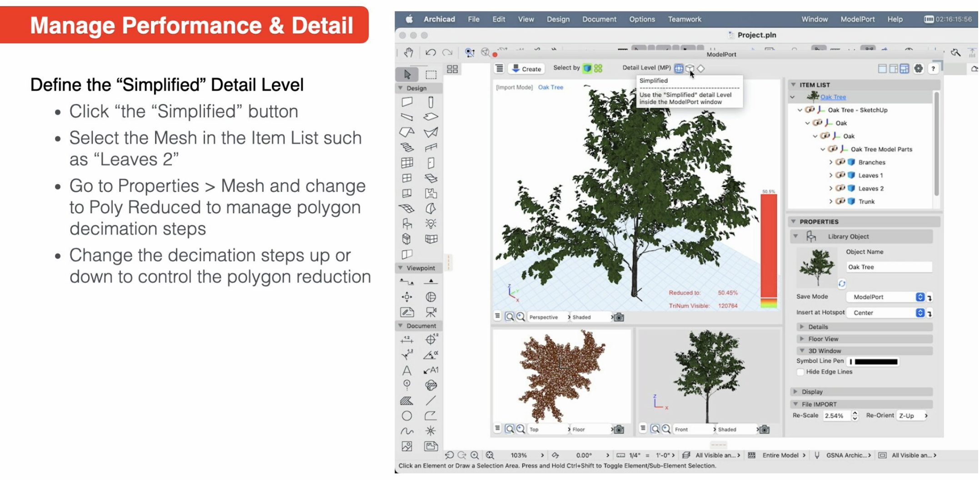The image size is (980, 480).
Task: Select the Wall tool in the Design toolbox
Action: (x=407, y=102)
